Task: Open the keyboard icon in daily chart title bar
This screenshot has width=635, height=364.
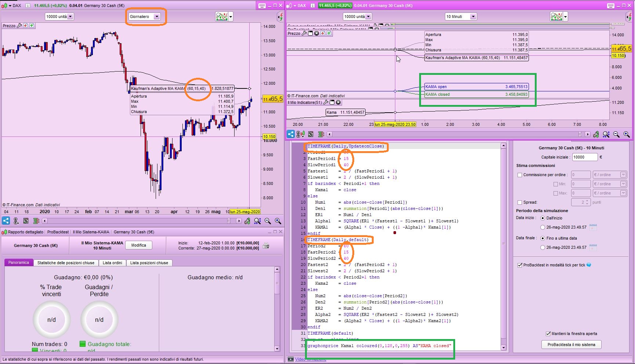Action: (262, 6)
